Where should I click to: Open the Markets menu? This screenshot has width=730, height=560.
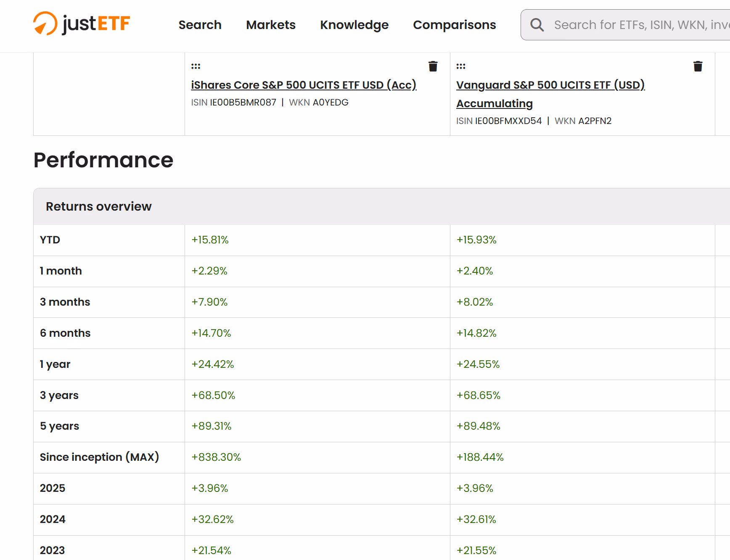(271, 25)
